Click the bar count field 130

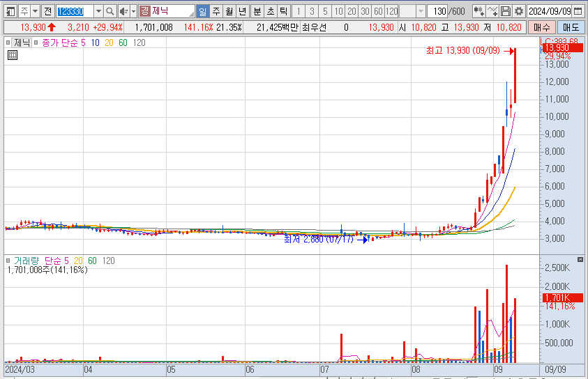click(x=437, y=11)
